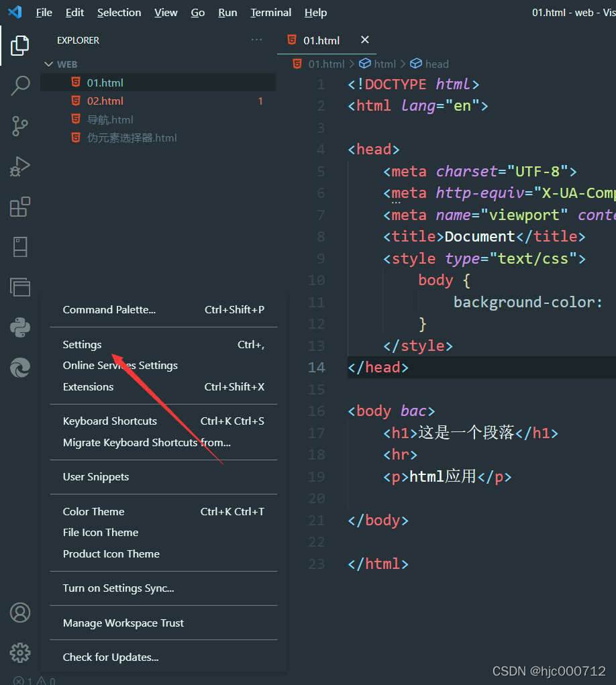Click the Manage gear icon
The width and height of the screenshot is (616, 685).
tap(20, 653)
